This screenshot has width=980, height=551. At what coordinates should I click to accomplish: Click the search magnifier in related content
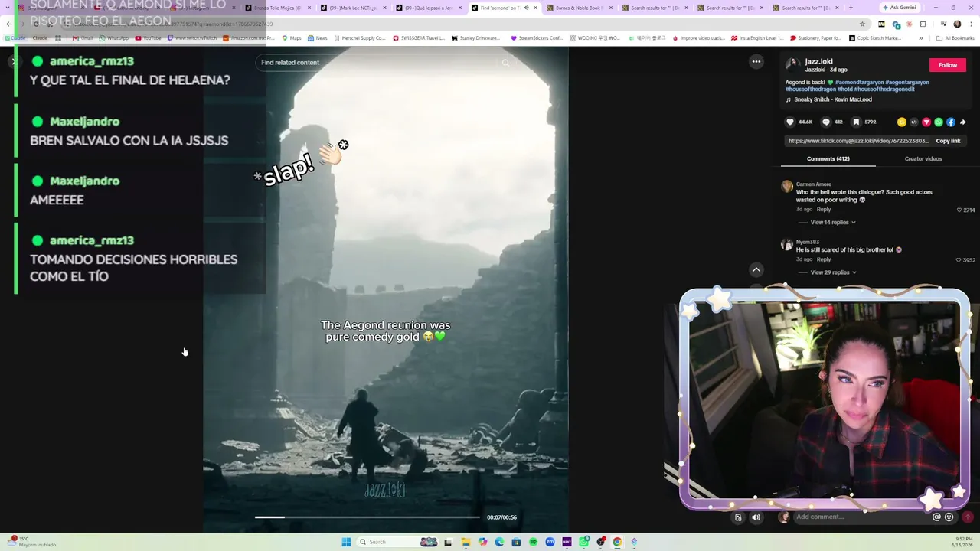505,63
